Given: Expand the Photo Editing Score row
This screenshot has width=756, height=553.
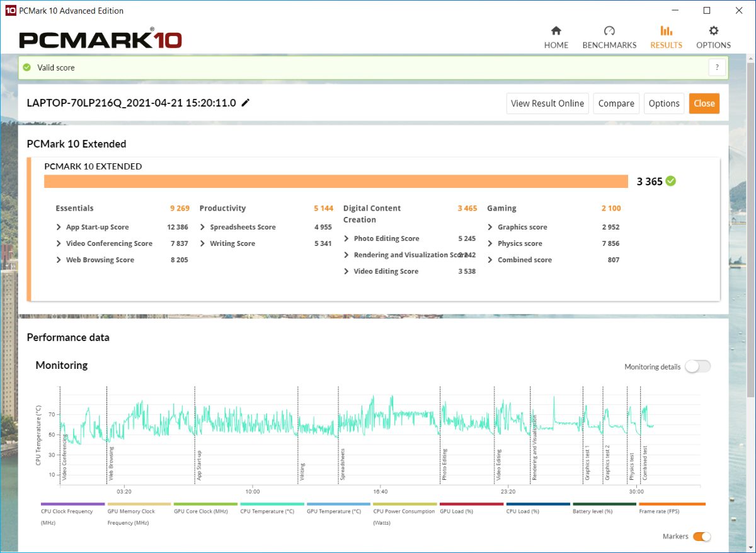Looking at the screenshot, I should coord(347,238).
